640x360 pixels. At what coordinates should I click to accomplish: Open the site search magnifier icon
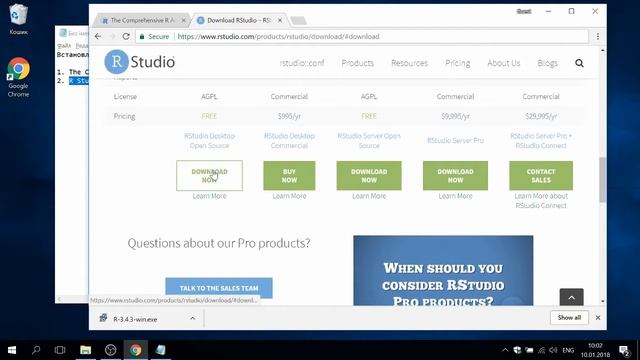coord(579,63)
